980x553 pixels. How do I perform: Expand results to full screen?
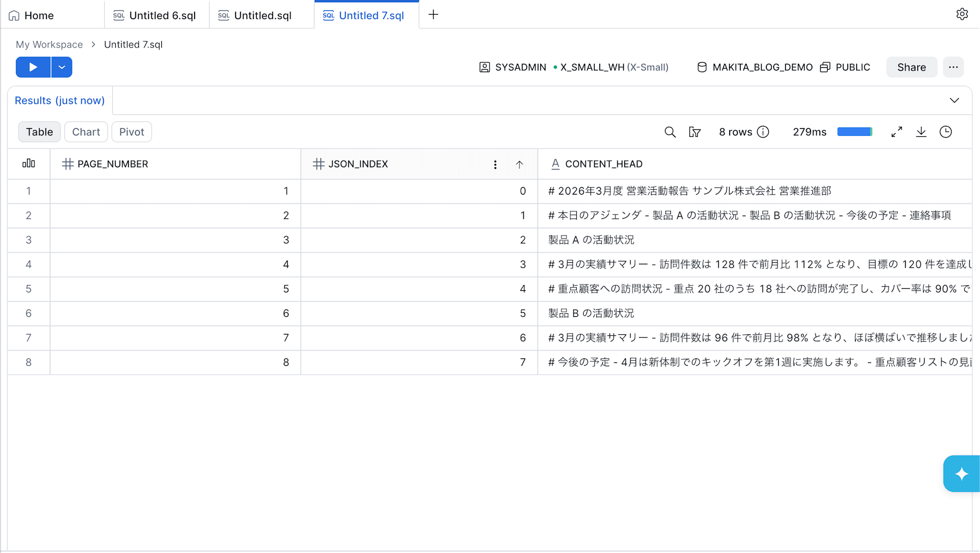(897, 132)
